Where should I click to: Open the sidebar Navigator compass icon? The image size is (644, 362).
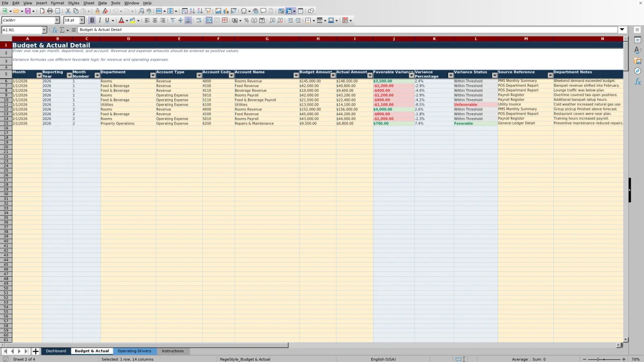click(x=638, y=71)
